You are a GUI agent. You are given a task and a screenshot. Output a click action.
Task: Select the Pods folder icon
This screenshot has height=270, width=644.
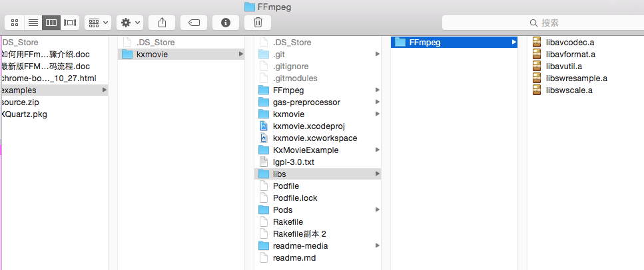(x=264, y=210)
